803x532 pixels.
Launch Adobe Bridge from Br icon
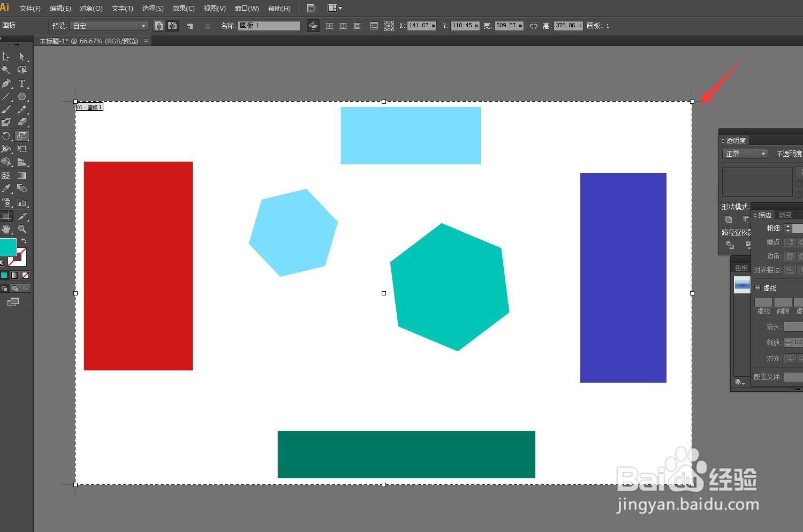[311, 9]
